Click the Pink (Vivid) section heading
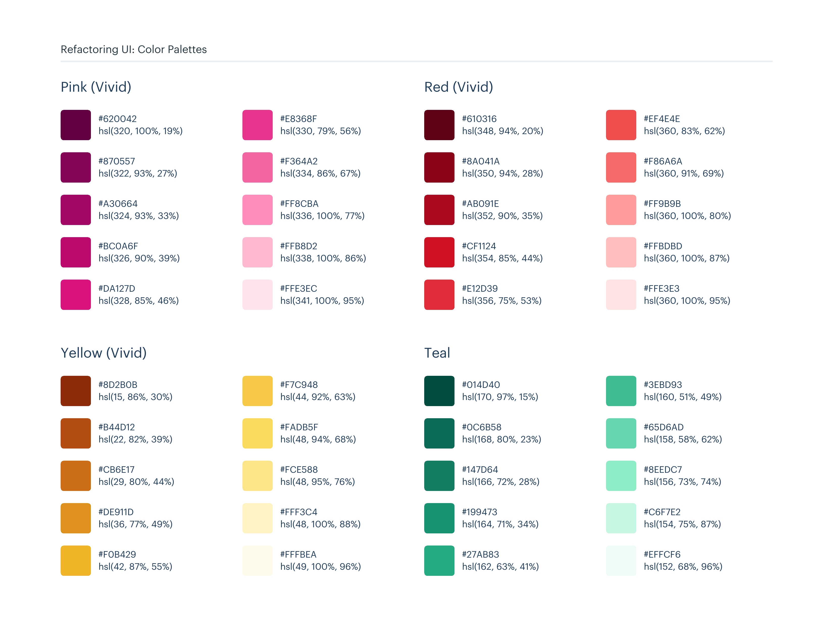 tap(96, 87)
